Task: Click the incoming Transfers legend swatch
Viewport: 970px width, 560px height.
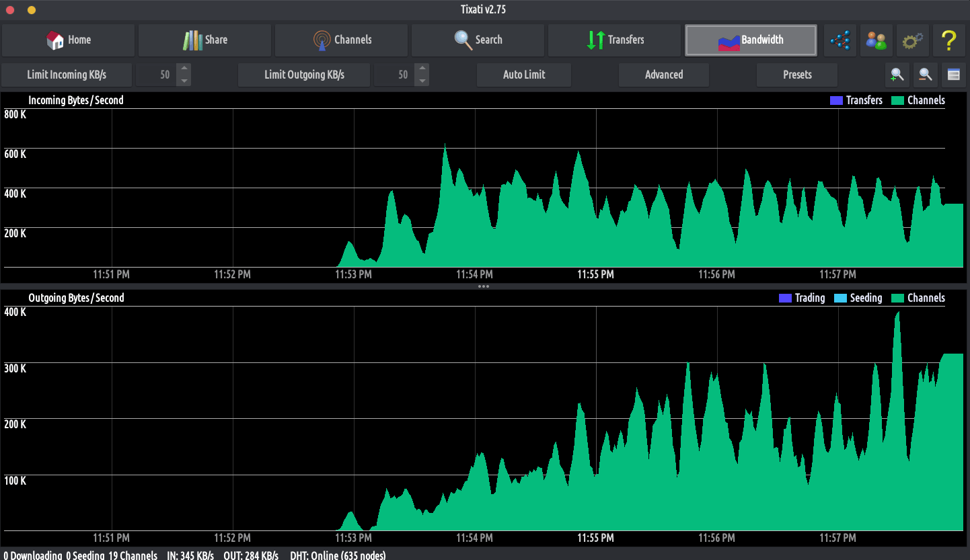Action: (836, 100)
